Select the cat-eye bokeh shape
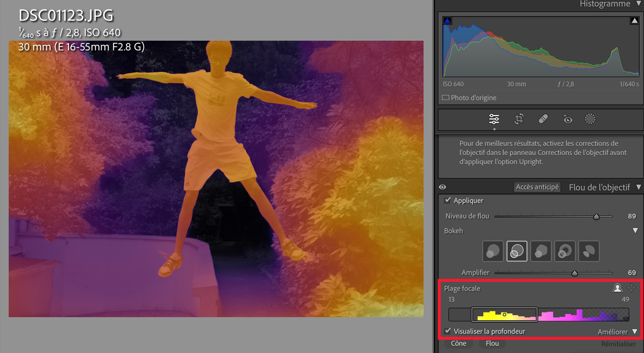Image resolution: width=644 pixels, height=353 pixels. [589, 251]
